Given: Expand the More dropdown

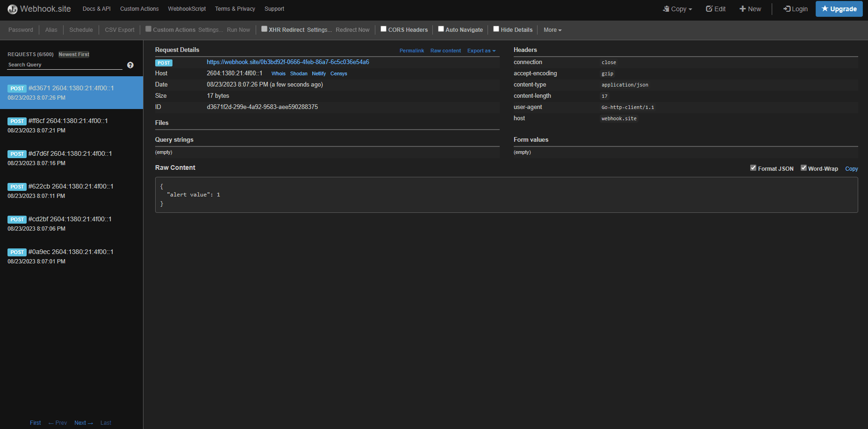Looking at the screenshot, I should coord(552,30).
